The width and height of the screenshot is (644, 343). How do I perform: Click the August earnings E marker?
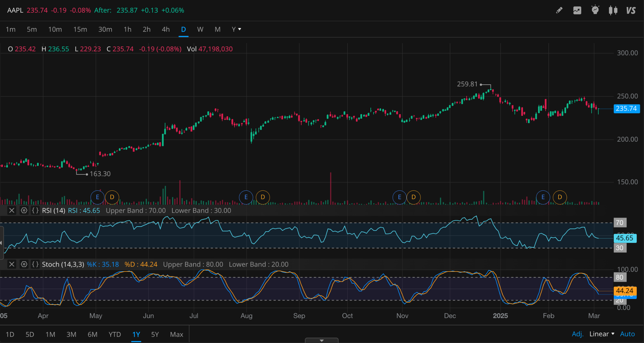[x=246, y=197]
